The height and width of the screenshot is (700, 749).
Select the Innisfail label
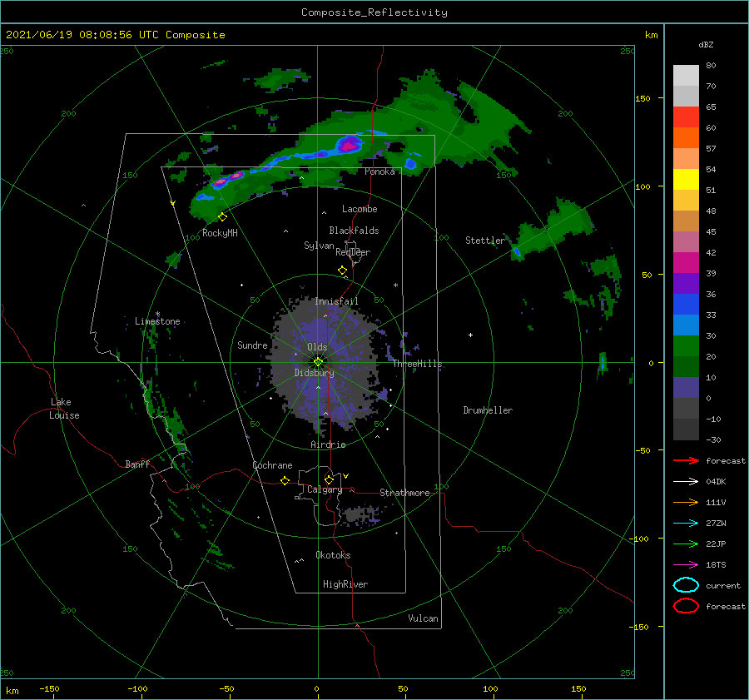[x=336, y=301]
